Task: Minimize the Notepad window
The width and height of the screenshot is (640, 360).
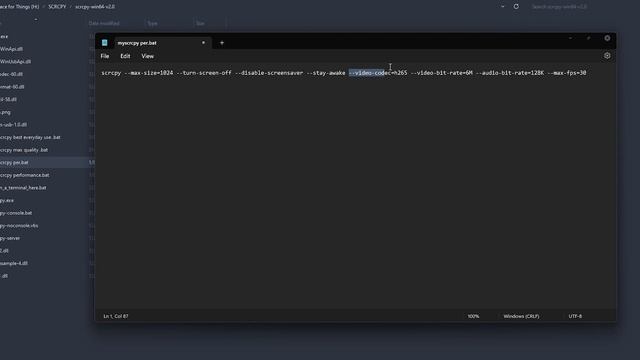Action: point(570,38)
